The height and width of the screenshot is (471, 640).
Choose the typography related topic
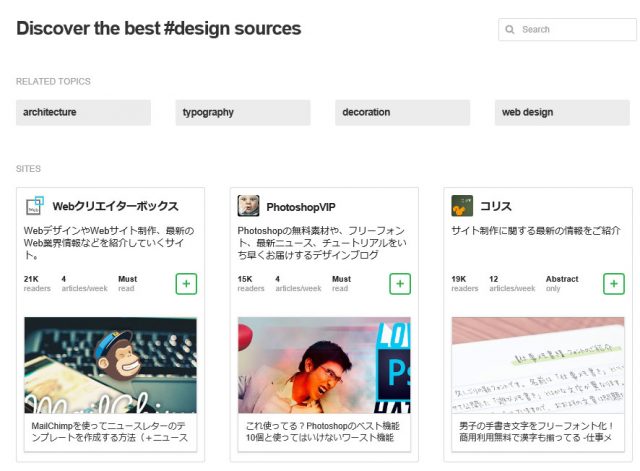tap(243, 112)
